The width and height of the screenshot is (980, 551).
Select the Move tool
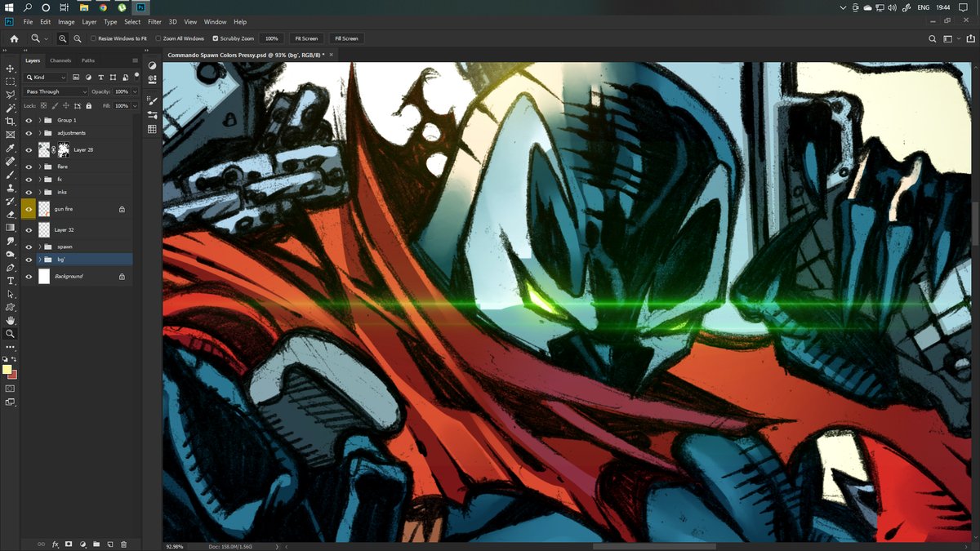11,69
